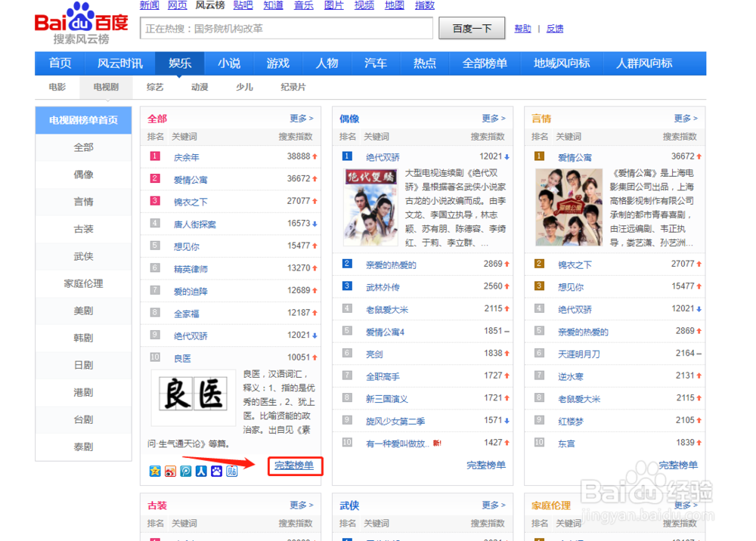The height and width of the screenshot is (541, 756).
Task: Click the 绝代双骄 poster thumbnail
Action: 370,207
